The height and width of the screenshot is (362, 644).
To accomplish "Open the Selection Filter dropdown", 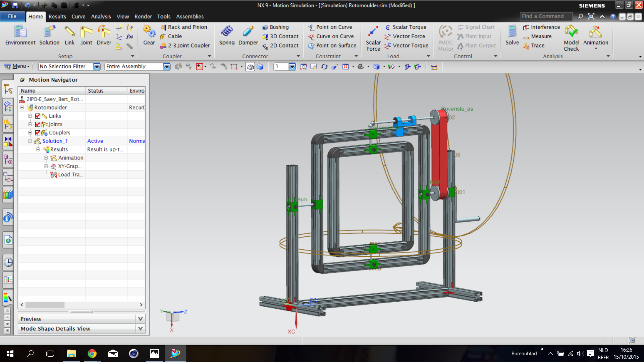I will tap(97, 67).
